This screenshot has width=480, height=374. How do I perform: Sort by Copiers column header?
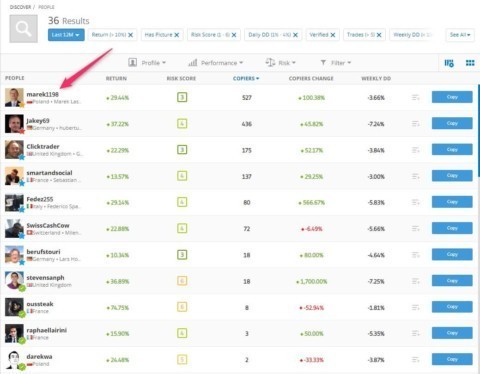246,79
